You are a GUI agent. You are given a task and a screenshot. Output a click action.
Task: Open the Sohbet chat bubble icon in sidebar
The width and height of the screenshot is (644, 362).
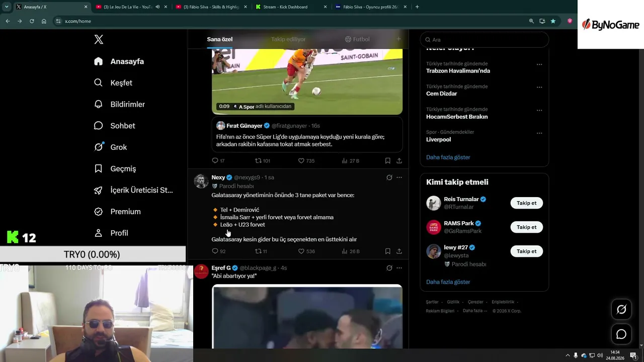point(99,126)
